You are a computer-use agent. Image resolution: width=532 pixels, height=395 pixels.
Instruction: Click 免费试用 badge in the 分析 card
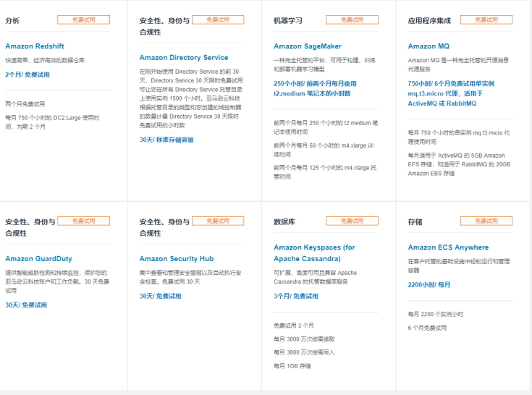(83, 20)
